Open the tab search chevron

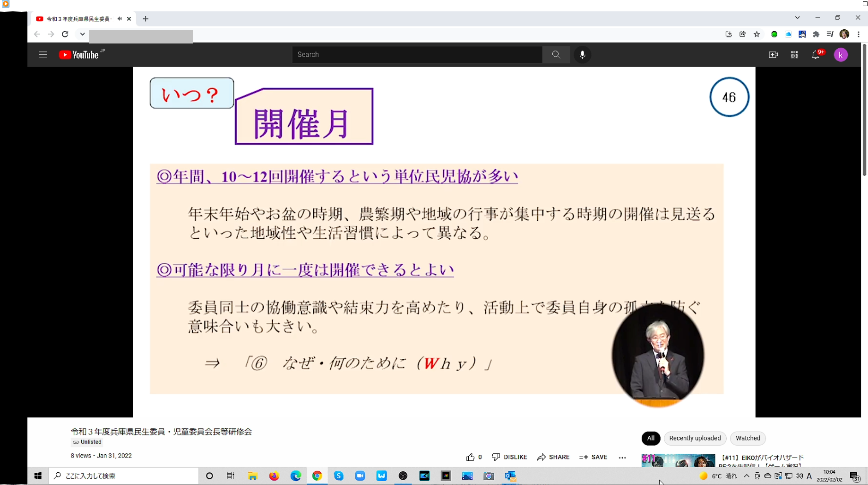click(797, 17)
